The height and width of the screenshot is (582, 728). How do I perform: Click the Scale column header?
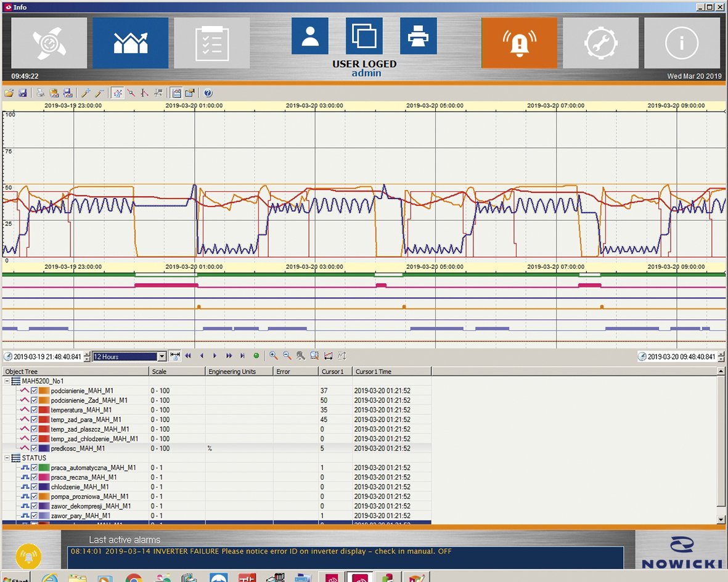point(177,372)
